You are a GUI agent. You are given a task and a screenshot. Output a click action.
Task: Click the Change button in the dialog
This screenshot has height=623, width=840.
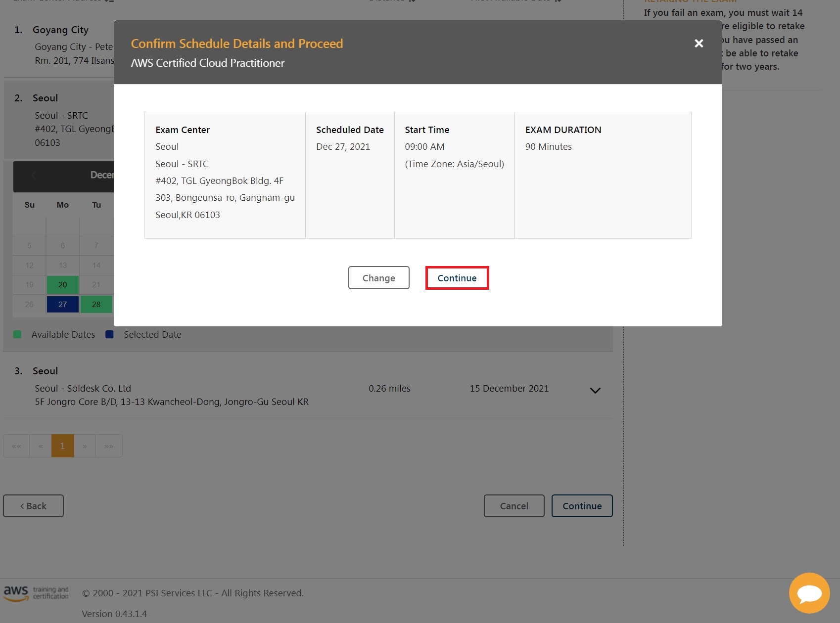(x=379, y=278)
